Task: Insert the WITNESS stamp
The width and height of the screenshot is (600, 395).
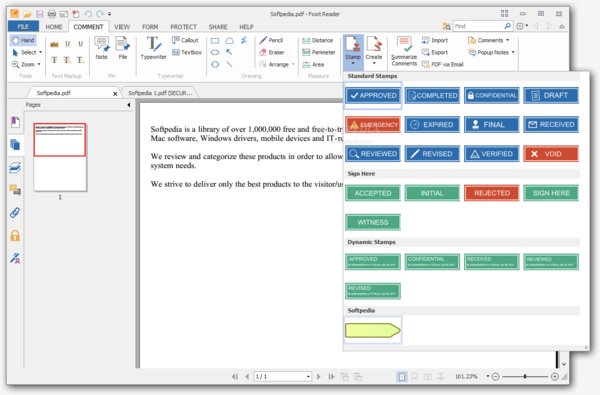Action: pos(373,222)
